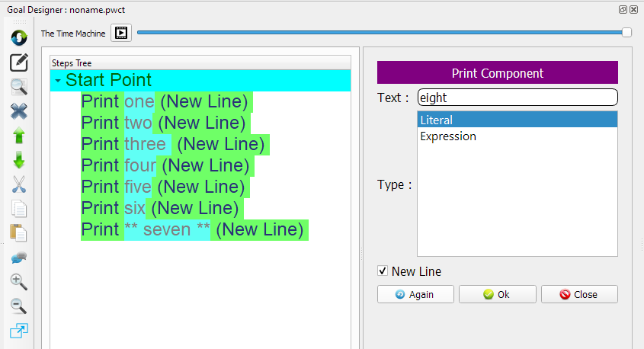Select the Print seven step
The width and height of the screenshot is (644, 349).
tap(194, 229)
